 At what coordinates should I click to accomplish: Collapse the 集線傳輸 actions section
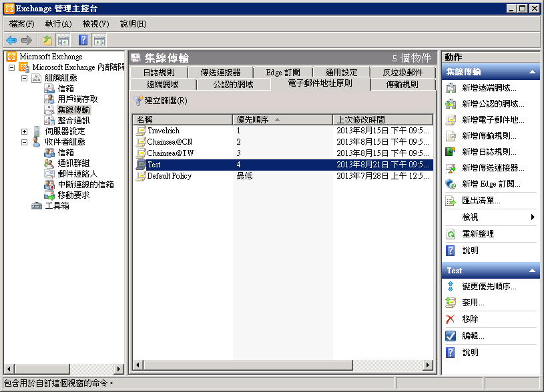[x=532, y=72]
